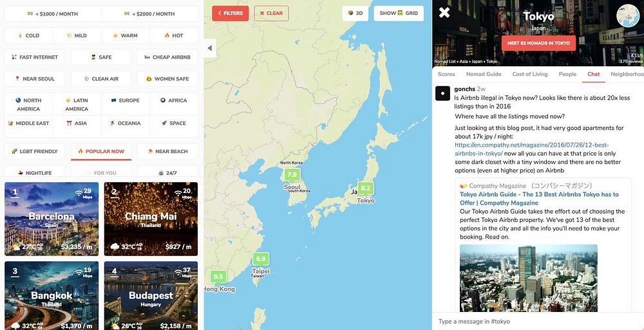Screen dimensions: 644x330
Task: Switch to the Cost of Living tab
Action: click(x=530, y=74)
